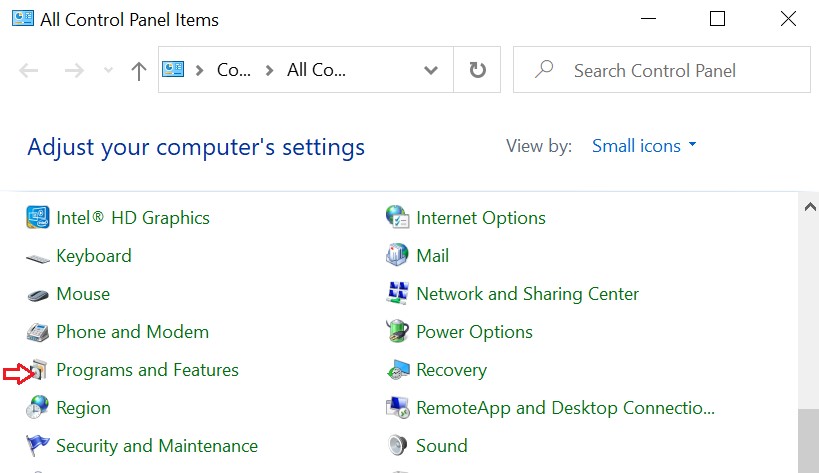The image size is (819, 473).
Task: Focus the Search Control Panel field
Action: (x=662, y=69)
